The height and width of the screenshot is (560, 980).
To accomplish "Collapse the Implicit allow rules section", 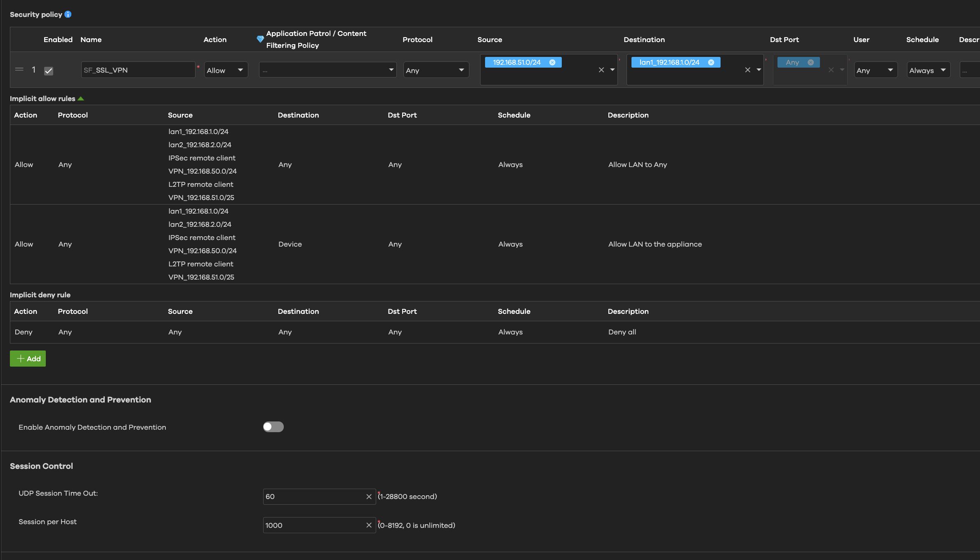I will coord(81,99).
